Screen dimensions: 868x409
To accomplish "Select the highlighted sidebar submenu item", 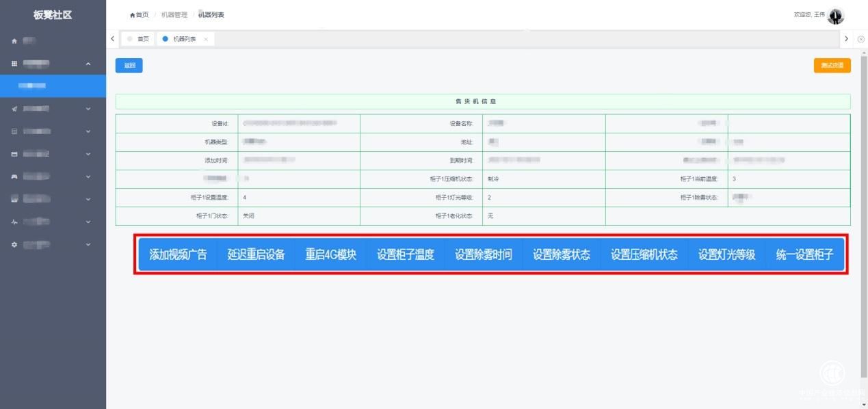I will tap(53, 85).
